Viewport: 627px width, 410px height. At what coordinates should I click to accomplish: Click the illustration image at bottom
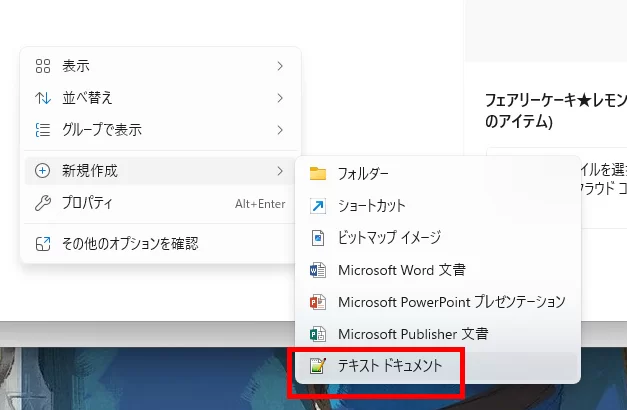[140, 380]
